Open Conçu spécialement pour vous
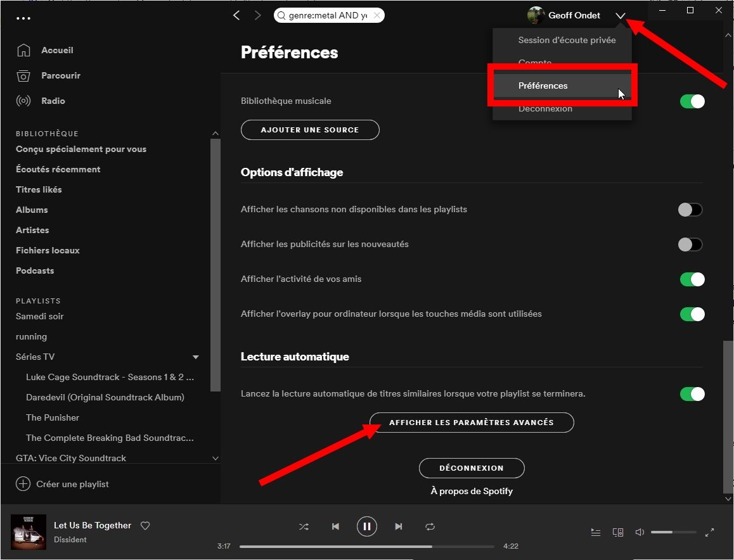Image resolution: width=734 pixels, height=560 pixels. click(x=81, y=149)
